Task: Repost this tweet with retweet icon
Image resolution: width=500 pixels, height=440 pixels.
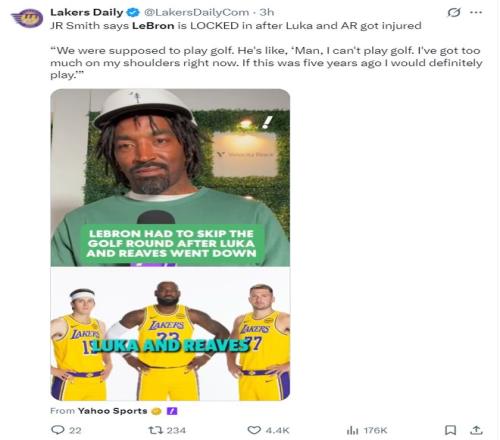Action: (155, 430)
